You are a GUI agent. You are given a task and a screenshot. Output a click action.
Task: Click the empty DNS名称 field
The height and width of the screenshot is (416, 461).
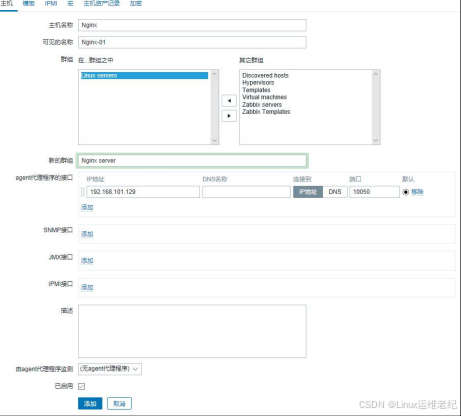click(246, 192)
